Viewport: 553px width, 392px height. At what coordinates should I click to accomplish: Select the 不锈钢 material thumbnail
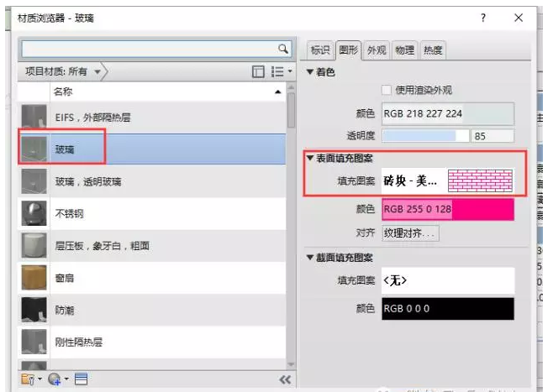(34, 213)
